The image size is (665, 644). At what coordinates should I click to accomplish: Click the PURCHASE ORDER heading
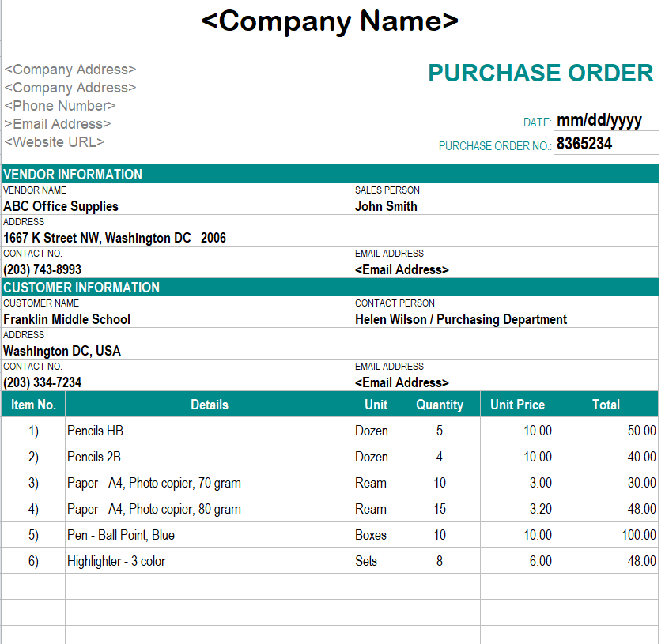click(x=541, y=73)
